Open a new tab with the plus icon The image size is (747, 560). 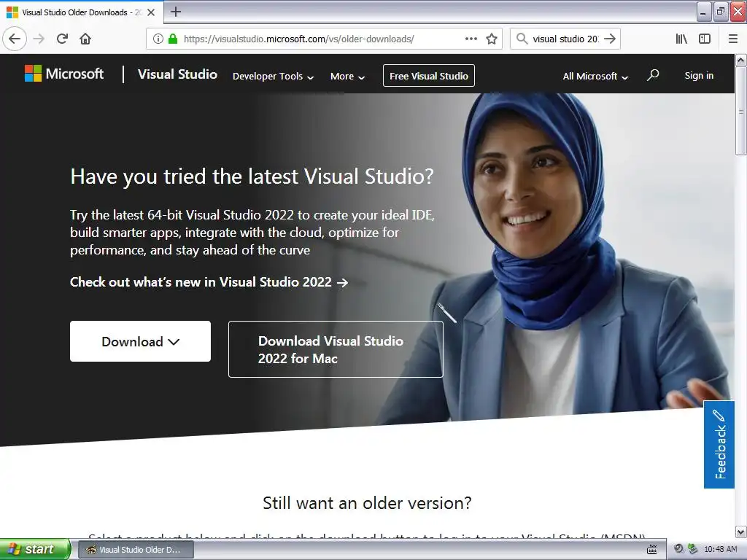176,12
